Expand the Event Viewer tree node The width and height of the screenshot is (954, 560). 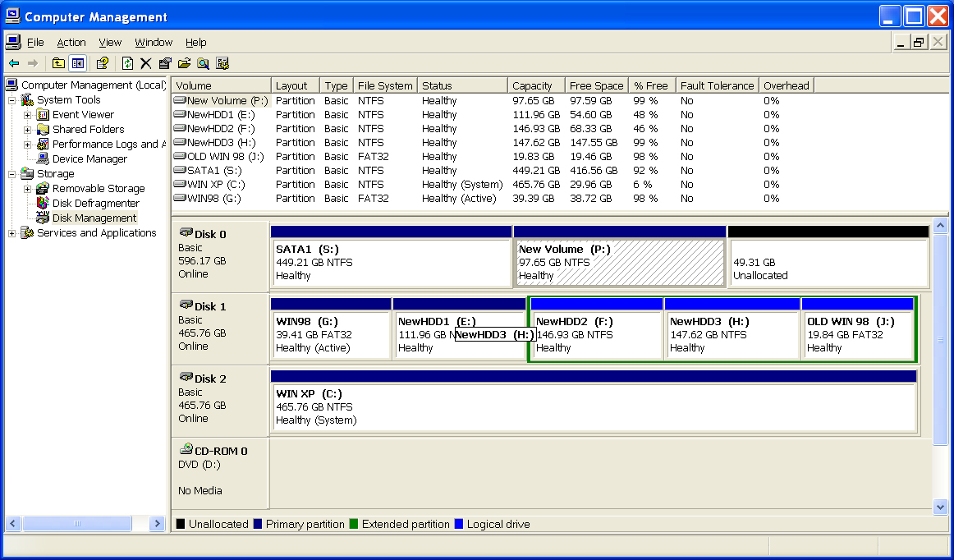click(x=27, y=115)
